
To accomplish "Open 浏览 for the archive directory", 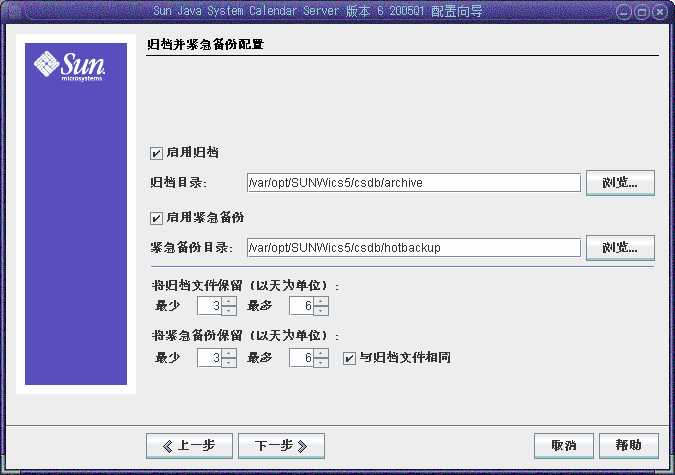I will click(x=620, y=183).
